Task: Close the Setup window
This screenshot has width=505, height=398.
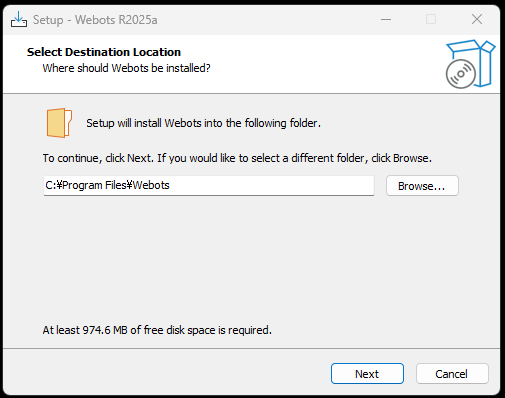Action: (477, 19)
